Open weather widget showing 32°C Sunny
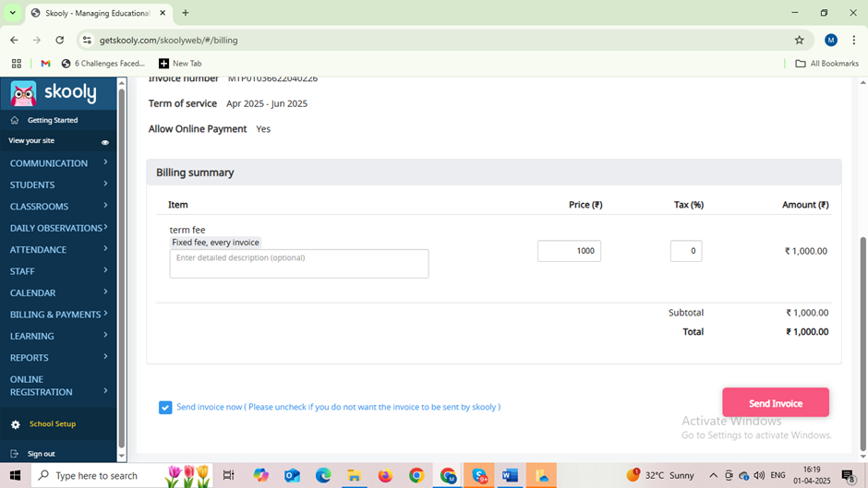This screenshot has width=868, height=488. click(660, 475)
